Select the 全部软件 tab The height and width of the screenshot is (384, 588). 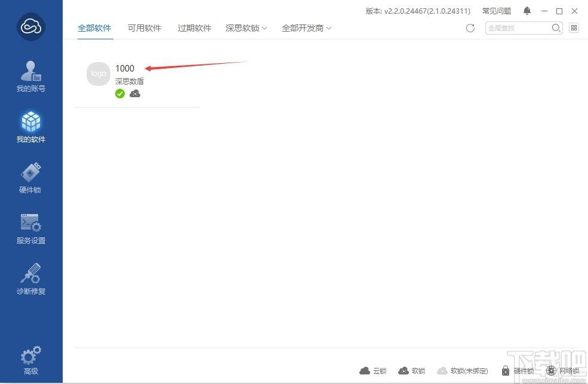(94, 28)
